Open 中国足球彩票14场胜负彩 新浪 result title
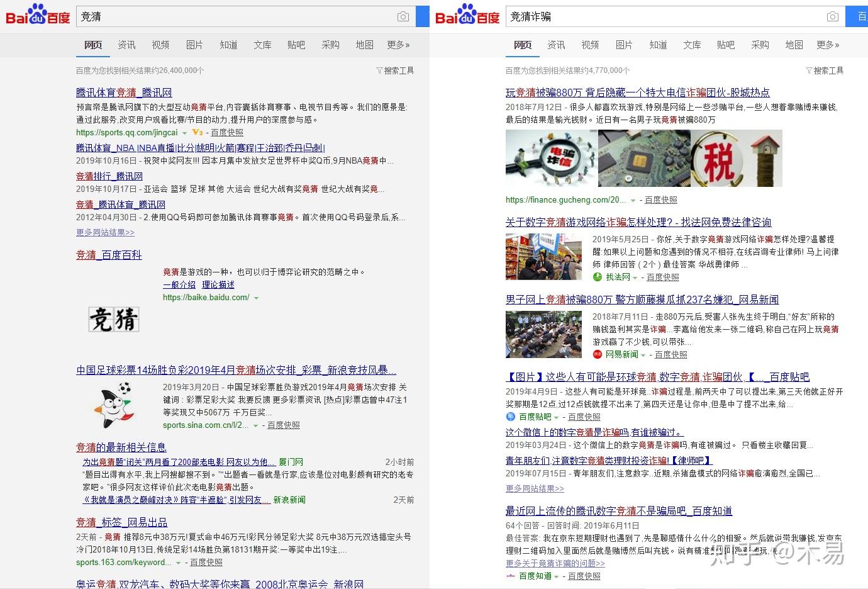Screen dimensions: 868x589 pos(236,370)
